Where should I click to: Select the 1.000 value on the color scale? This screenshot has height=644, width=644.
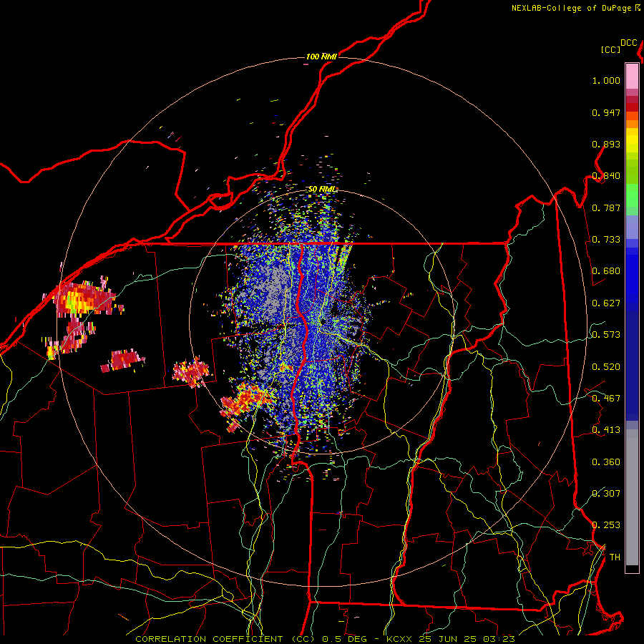tap(606, 80)
